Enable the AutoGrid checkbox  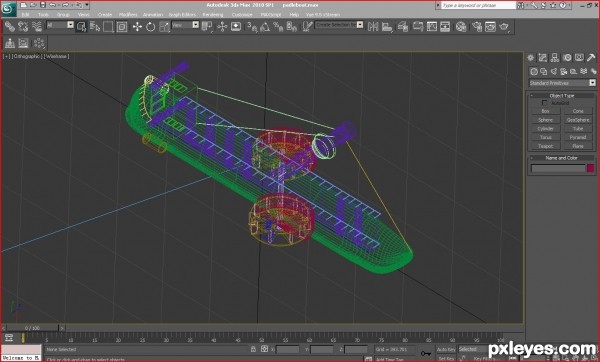pyautogui.click(x=545, y=103)
